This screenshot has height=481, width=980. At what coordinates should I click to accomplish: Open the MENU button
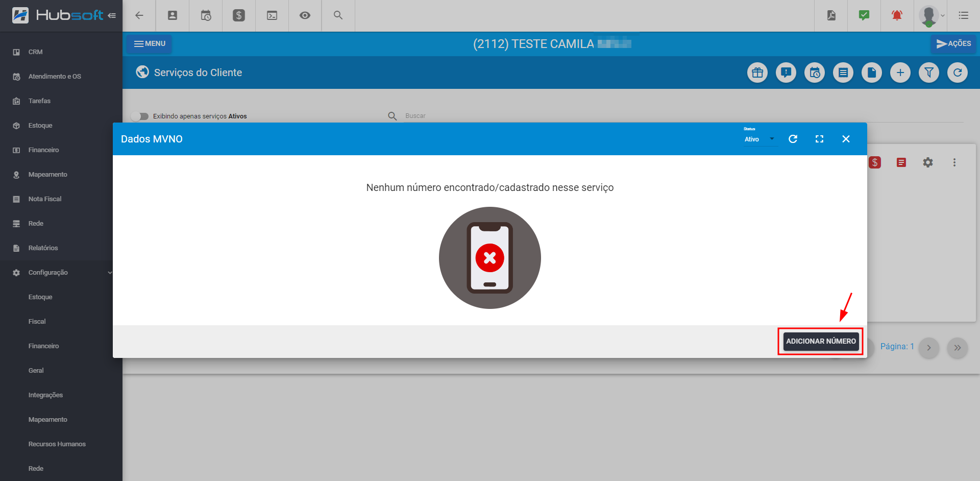(150, 44)
